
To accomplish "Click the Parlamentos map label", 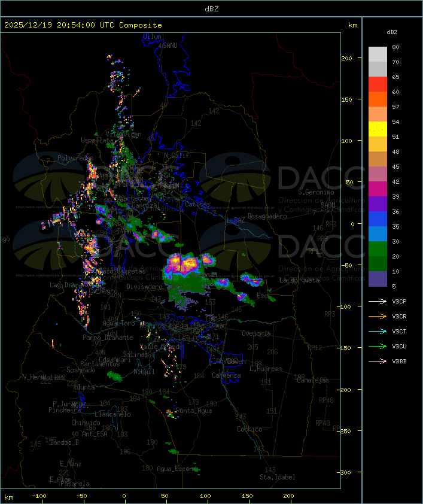I will click(100, 364).
